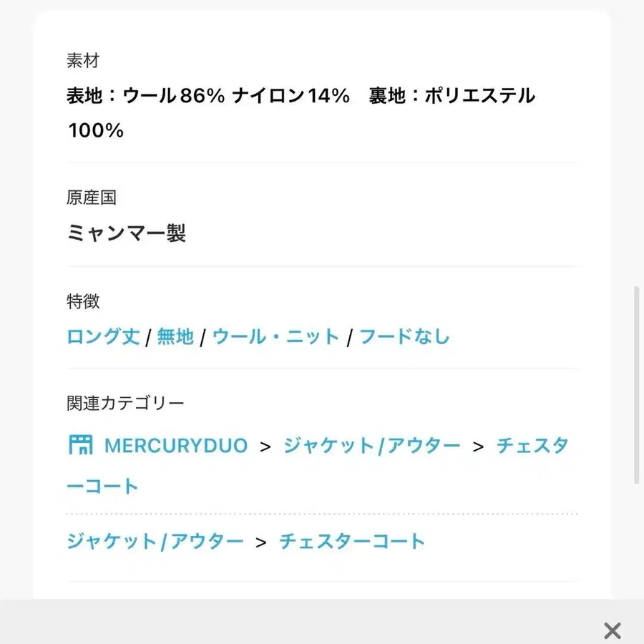Visit the MERCURYDUO brand page
Screen dimensions: 644x644
[x=176, y=445]
